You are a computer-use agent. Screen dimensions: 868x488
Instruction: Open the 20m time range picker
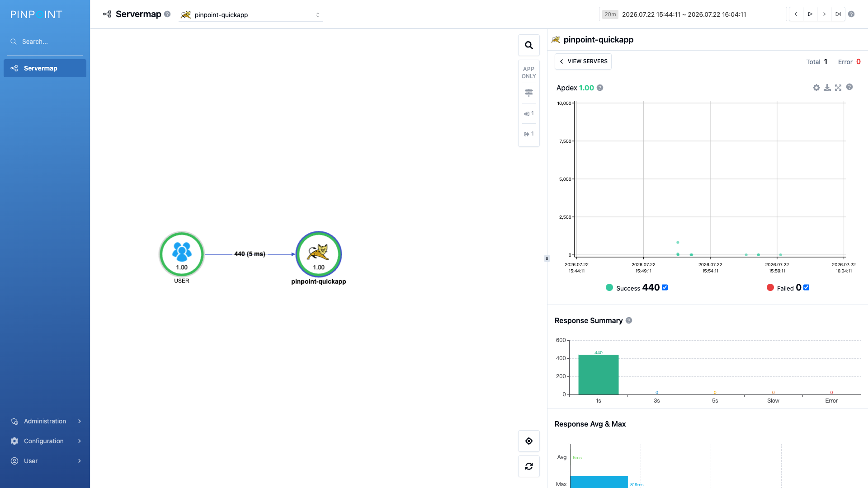tap(693, 14)
